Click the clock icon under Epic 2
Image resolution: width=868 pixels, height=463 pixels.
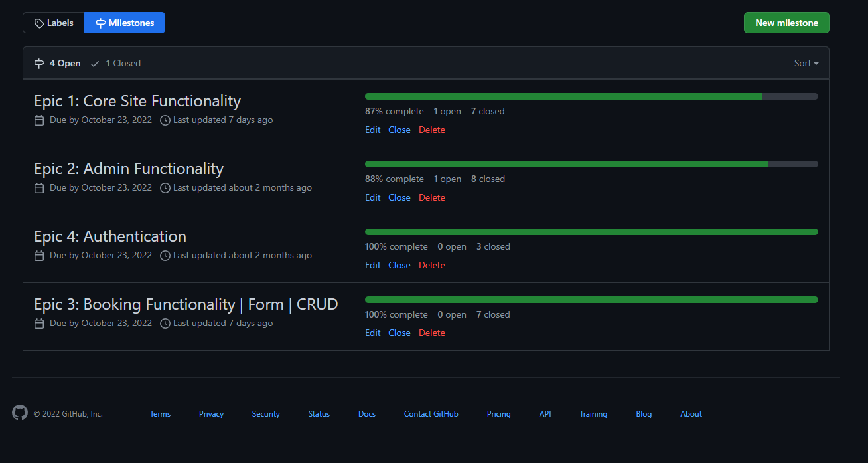coord(165,188)
